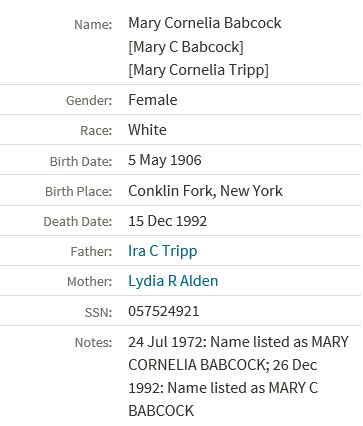Click the Death Date field label

pyautogui.click(x=78, y=222)
